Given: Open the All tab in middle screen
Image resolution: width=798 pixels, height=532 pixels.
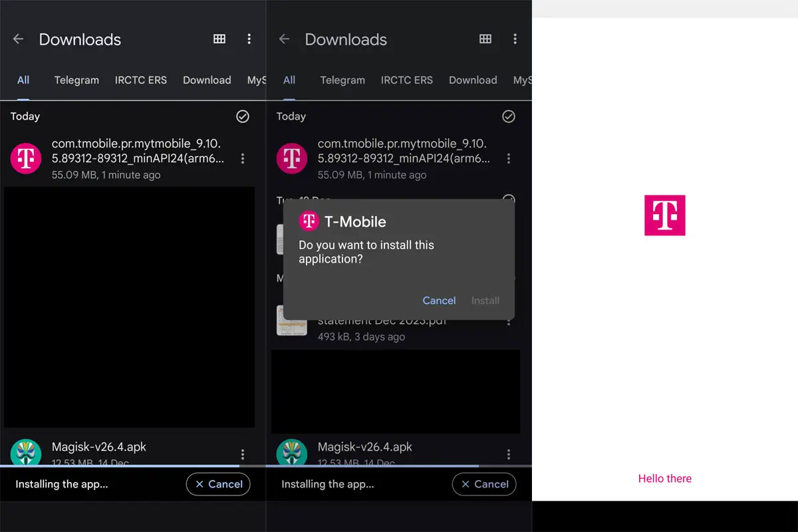Looking at the screenshot, I should (289, 80).
